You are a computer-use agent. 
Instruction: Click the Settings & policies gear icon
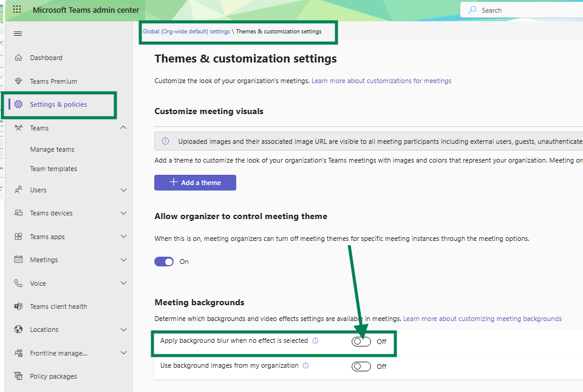pos(18,104)
